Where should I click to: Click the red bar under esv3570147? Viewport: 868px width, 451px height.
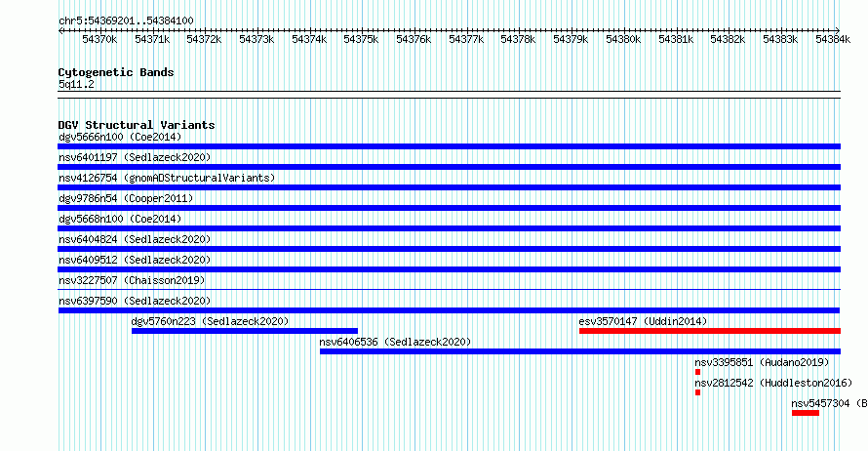tap(710, 331)
